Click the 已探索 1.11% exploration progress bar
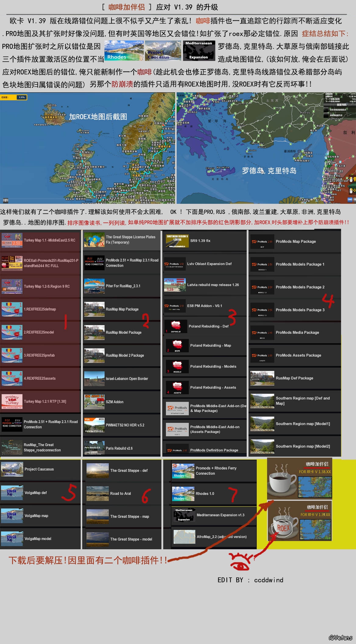 14,97
